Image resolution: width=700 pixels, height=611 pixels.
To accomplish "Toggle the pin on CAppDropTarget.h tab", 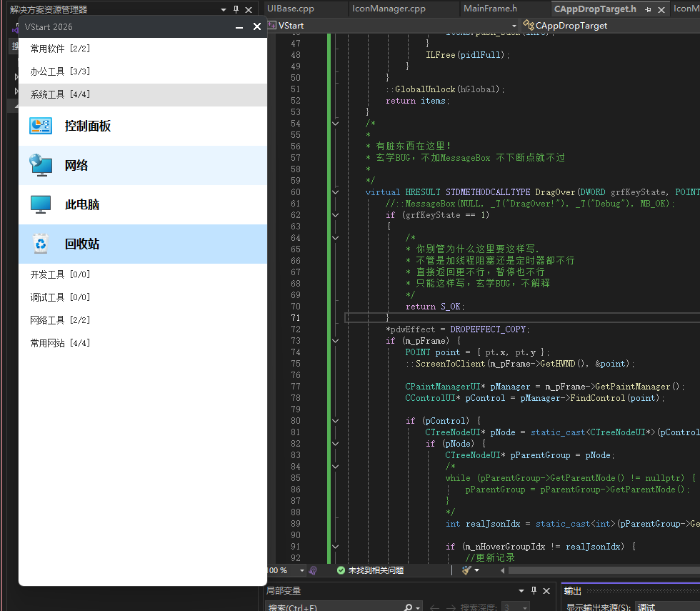I will 648,9.
